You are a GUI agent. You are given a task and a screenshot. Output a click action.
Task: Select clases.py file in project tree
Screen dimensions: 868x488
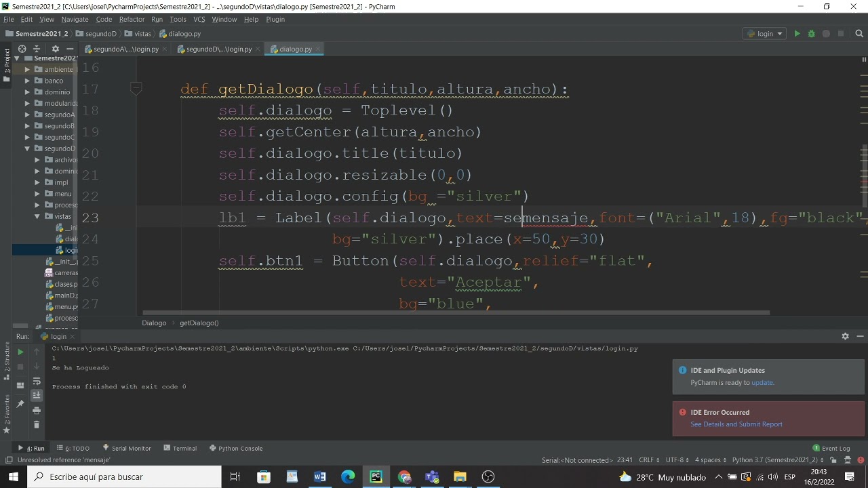[x=61, y=284]
